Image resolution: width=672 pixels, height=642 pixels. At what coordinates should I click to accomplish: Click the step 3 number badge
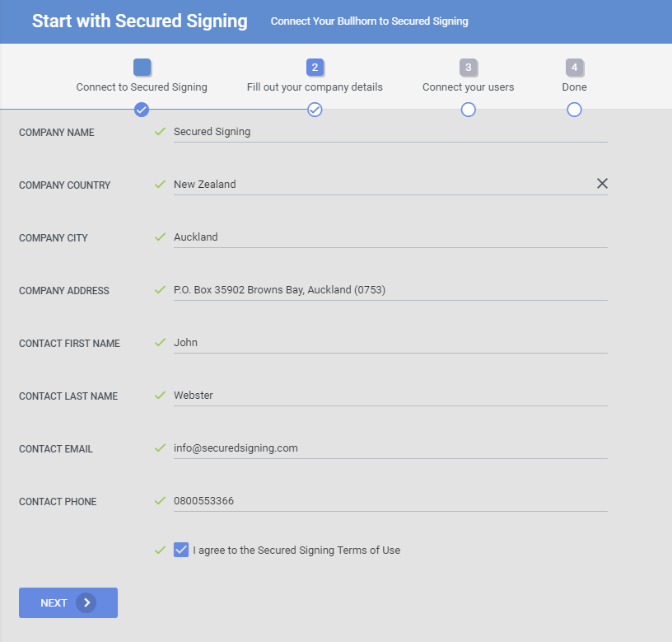(468, 68)
